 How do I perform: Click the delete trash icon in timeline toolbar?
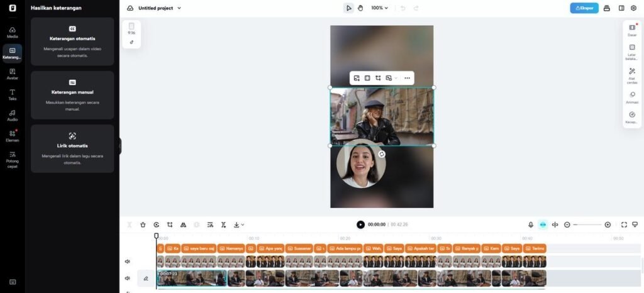tap(143, 224)
